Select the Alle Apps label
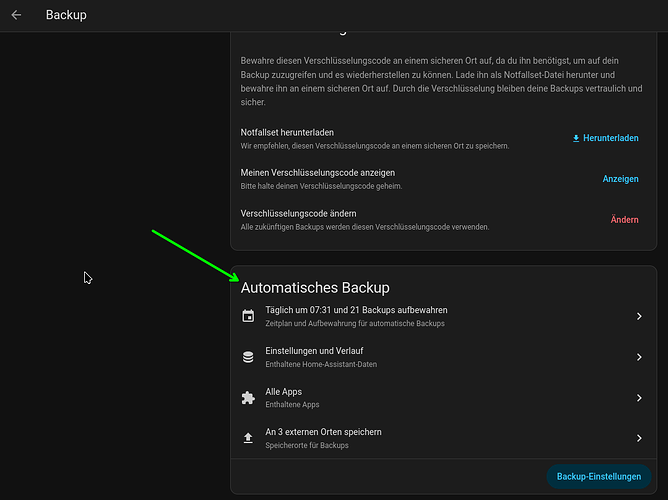 [x=283, y=392]
